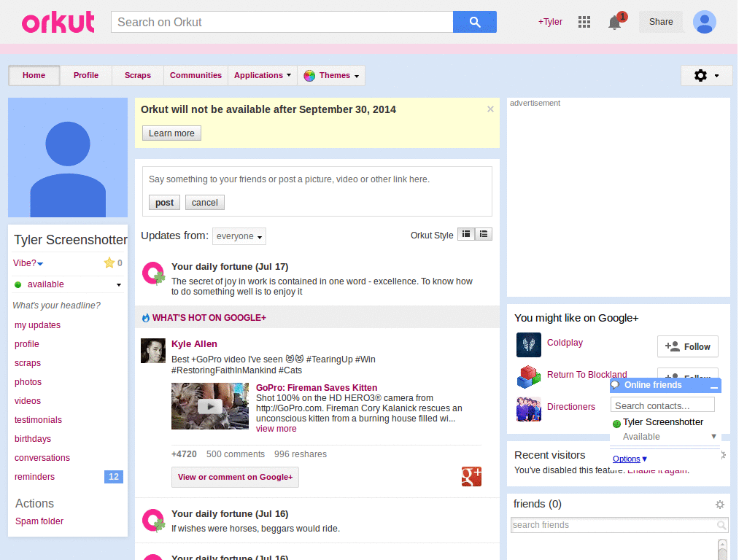
Task: Click the large profile picture
Action: click(x=68, y=157)
